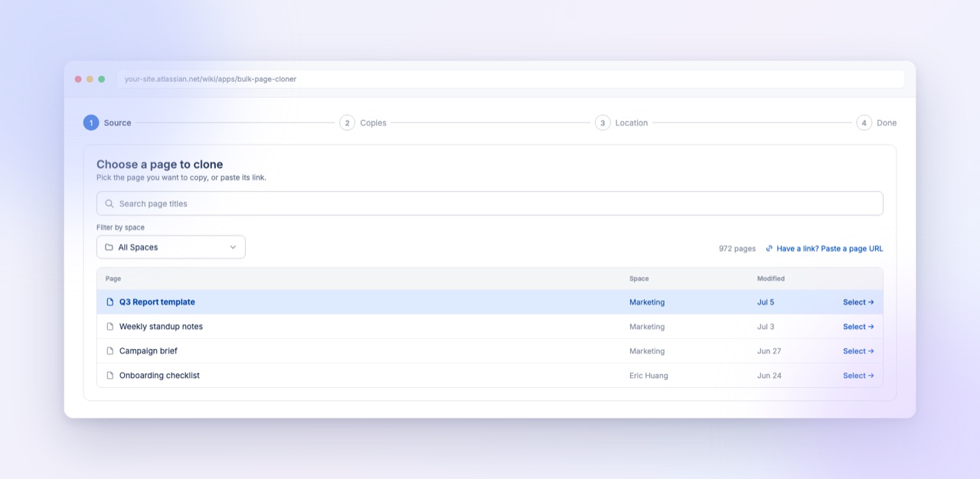Click the Jun 24 modified date
980x479 pixels.
tap(769, 376)
